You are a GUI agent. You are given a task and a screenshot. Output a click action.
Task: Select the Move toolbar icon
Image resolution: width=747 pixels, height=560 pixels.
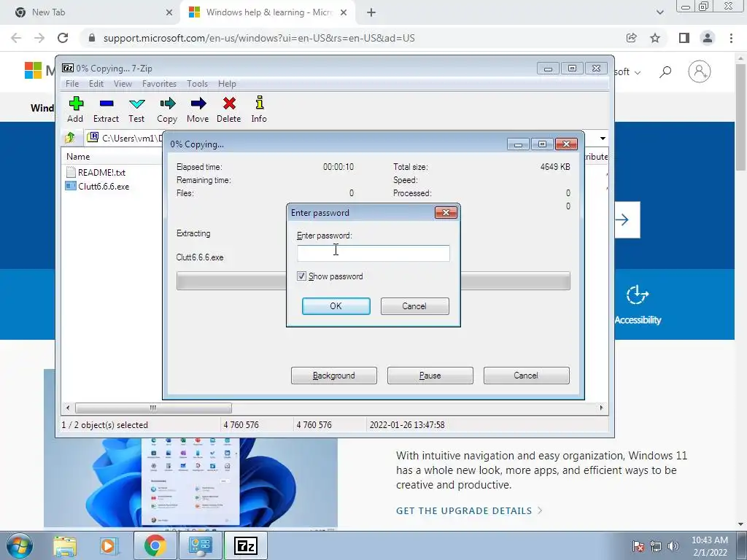tap(198, 109)
